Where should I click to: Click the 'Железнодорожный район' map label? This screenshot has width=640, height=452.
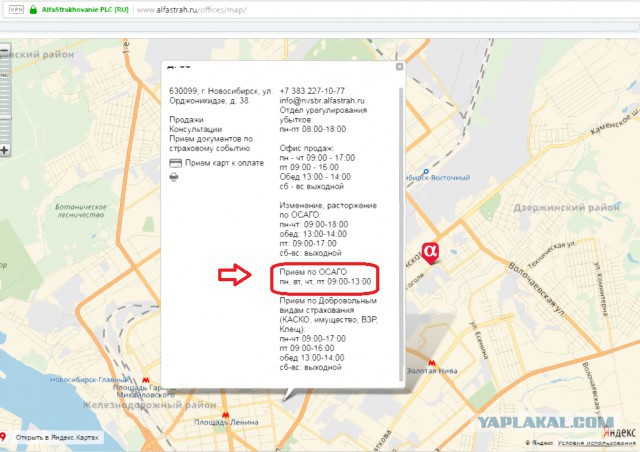coord(149,405)
